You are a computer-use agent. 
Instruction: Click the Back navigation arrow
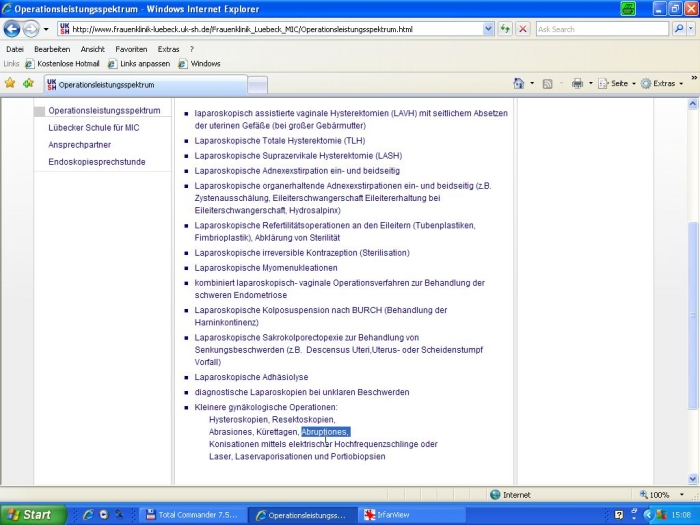[x=12, y=29]
